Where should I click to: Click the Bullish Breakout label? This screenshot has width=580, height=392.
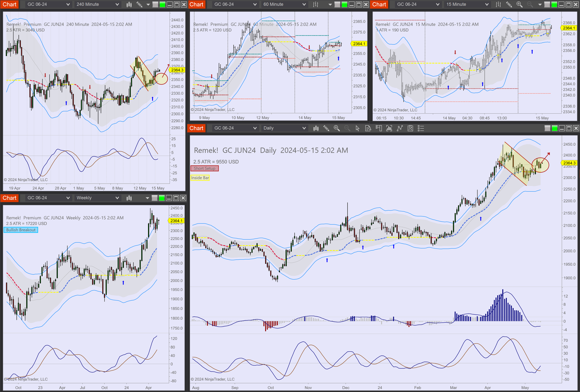tap(21, 230)
